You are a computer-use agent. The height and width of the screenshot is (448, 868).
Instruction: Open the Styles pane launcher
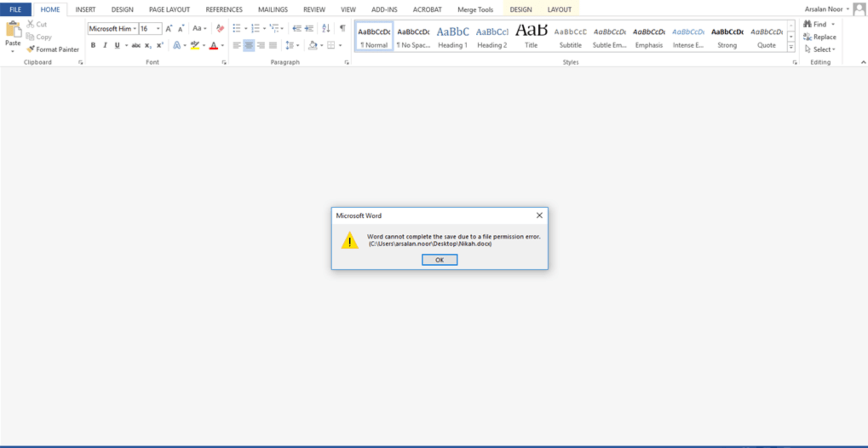[794, 63]
